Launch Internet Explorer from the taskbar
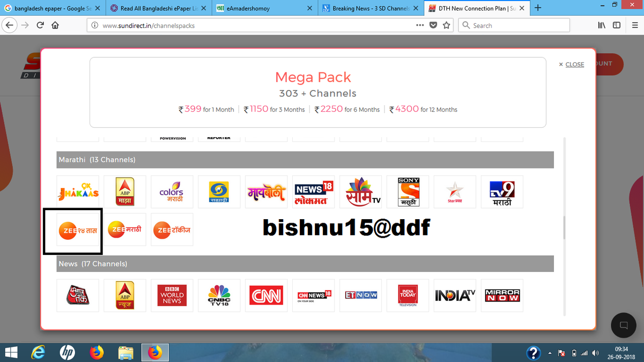 click(38, 352)
